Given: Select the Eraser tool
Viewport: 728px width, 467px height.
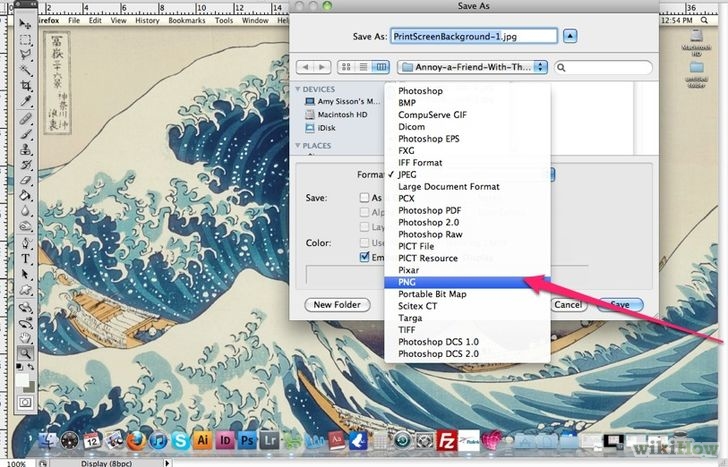Looking at the screenshot, I should (x=25, y=180).
